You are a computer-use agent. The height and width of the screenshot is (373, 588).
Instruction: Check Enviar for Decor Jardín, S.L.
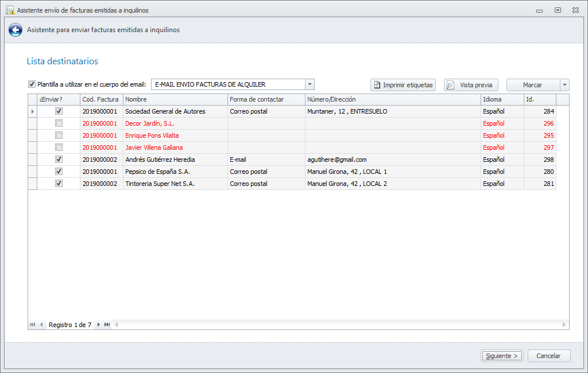pyautogui.click(x=59, y=123)
